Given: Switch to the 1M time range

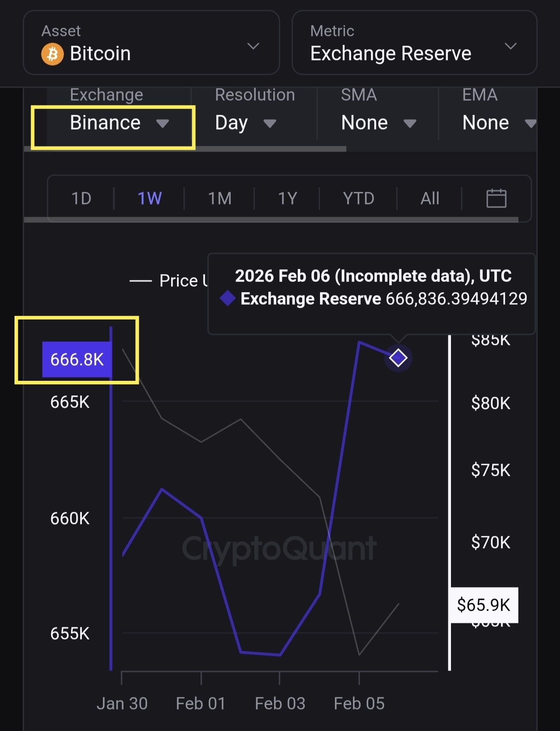Looking at the screenshot, I should click(x=219, y=198).
